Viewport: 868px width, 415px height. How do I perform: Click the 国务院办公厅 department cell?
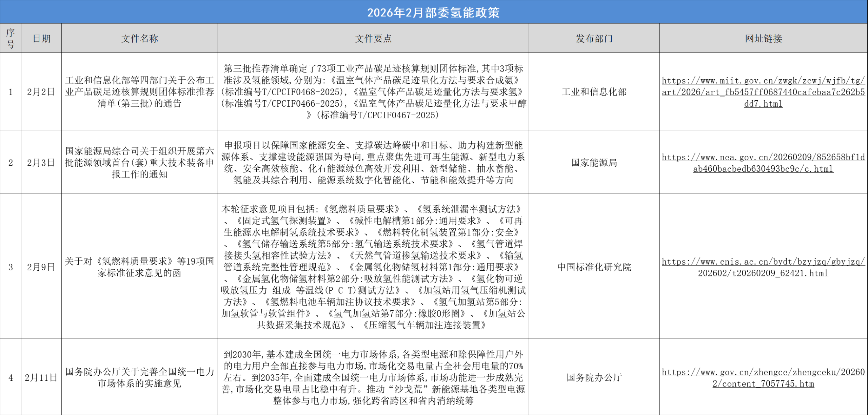pyautogui.click(x=594, y=377)
